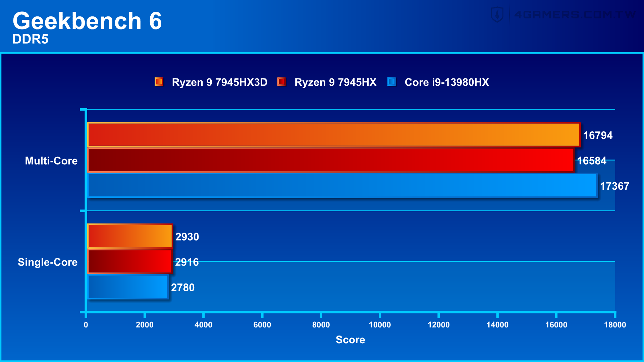This screenshot has height=362, width=644.
Task: Click the single-core bar labeled 2930
Action: [130, 236]
